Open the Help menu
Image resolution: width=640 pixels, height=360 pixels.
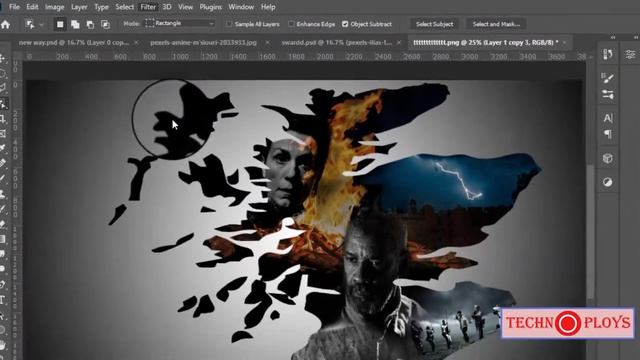pos(268,7)
